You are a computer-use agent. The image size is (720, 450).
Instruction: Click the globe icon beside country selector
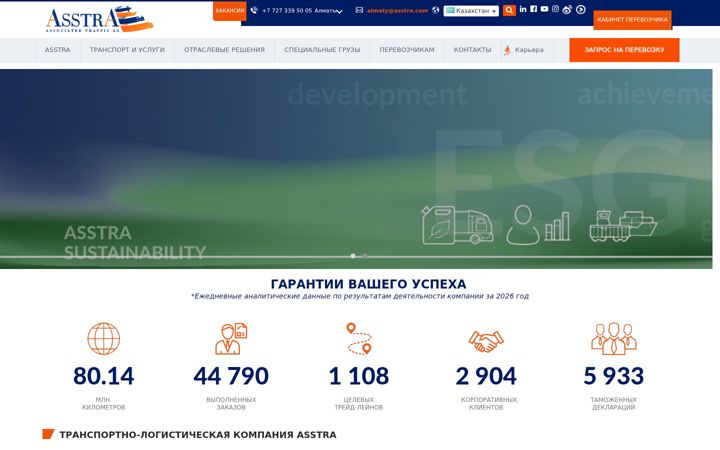point(436,10)
